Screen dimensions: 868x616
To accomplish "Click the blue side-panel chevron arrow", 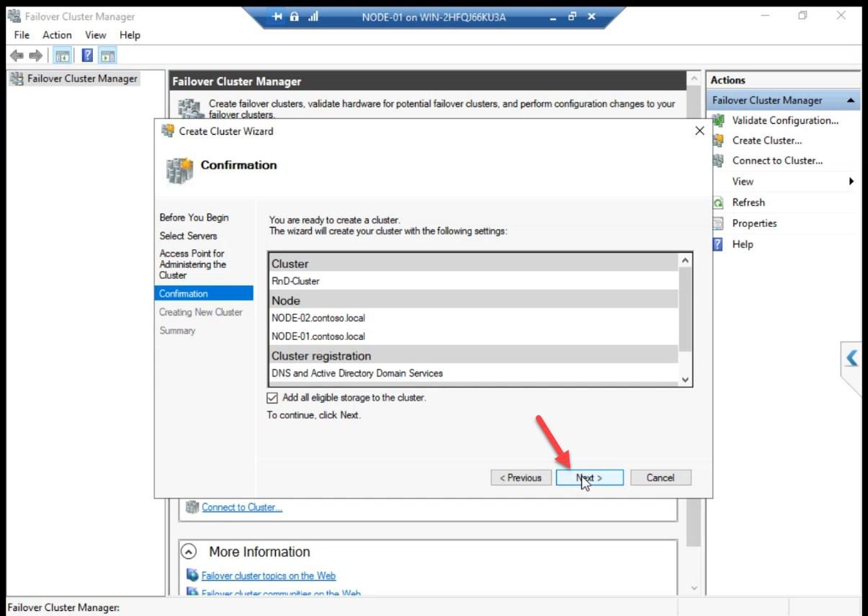I will coord(853,357).
